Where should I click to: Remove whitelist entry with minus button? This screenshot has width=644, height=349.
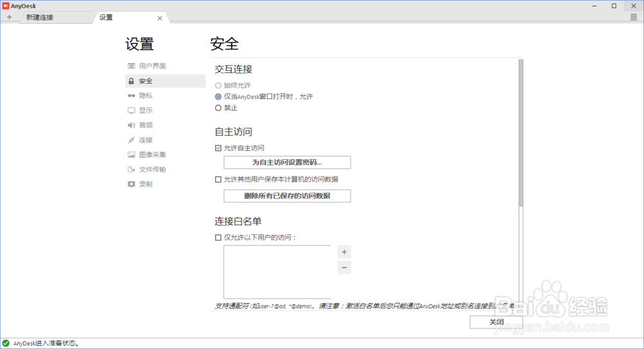click(344, 268)
